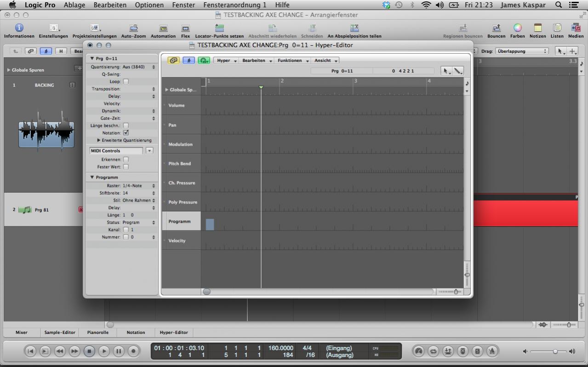This screenshot has height=367, width=588.
Task: Switch to the Pianorolle tab
Action: 98,333
